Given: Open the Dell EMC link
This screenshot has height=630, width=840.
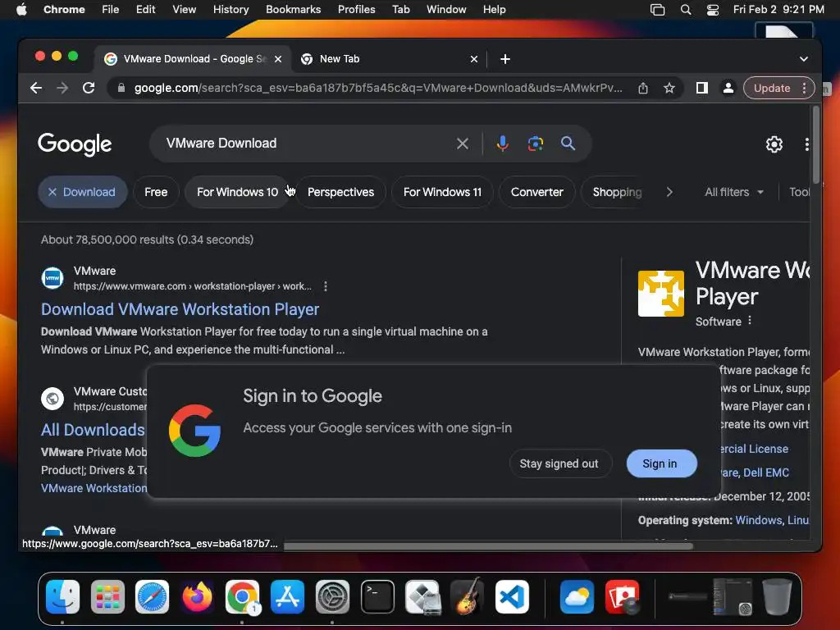Looking at the screenshot, I should click(766, 472).
